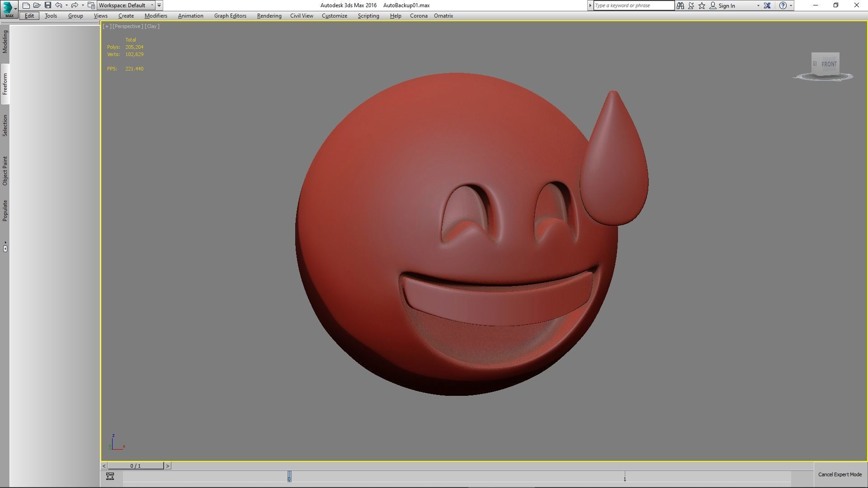Click the Polys count 205,204 statistic
868x488 pixels.
click(134, 47)
